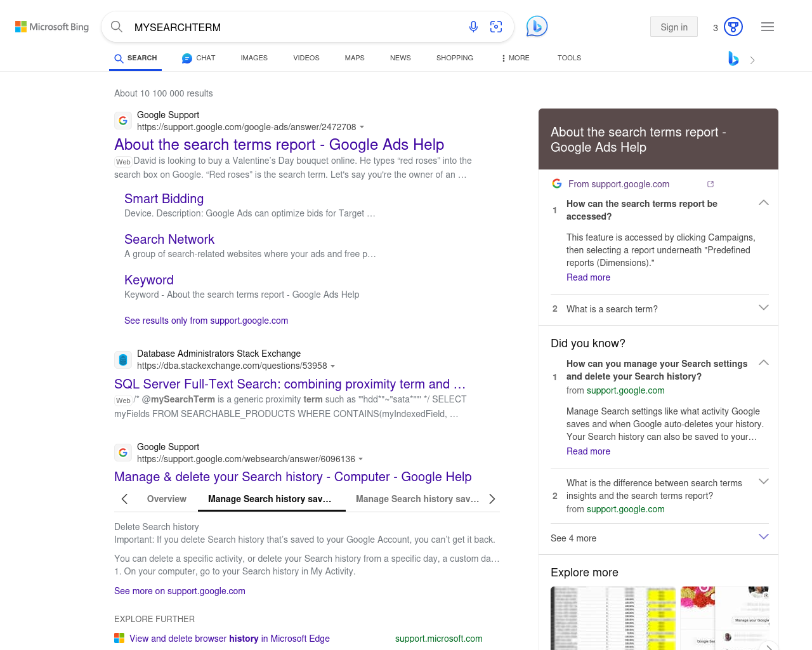This screenshot has height=650, width=812.
Task: Click Google favicon of Manage & delete history result
Action: [123, 453]
